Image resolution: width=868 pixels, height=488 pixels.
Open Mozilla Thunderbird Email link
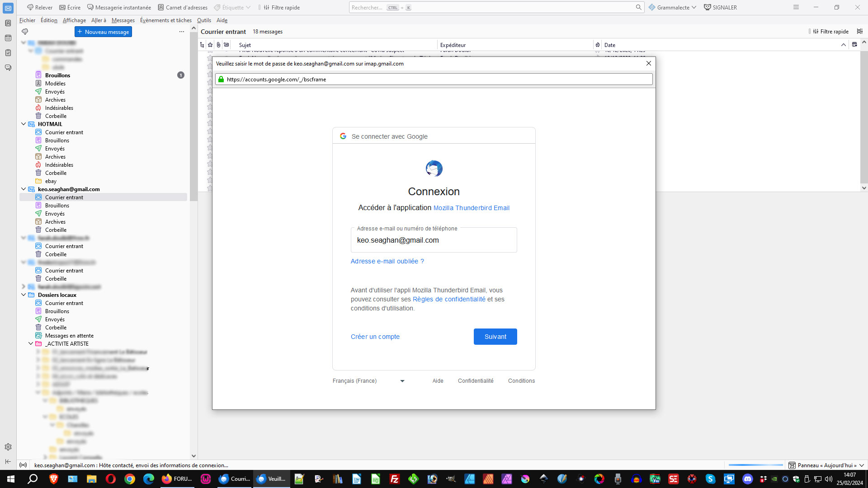471,208
